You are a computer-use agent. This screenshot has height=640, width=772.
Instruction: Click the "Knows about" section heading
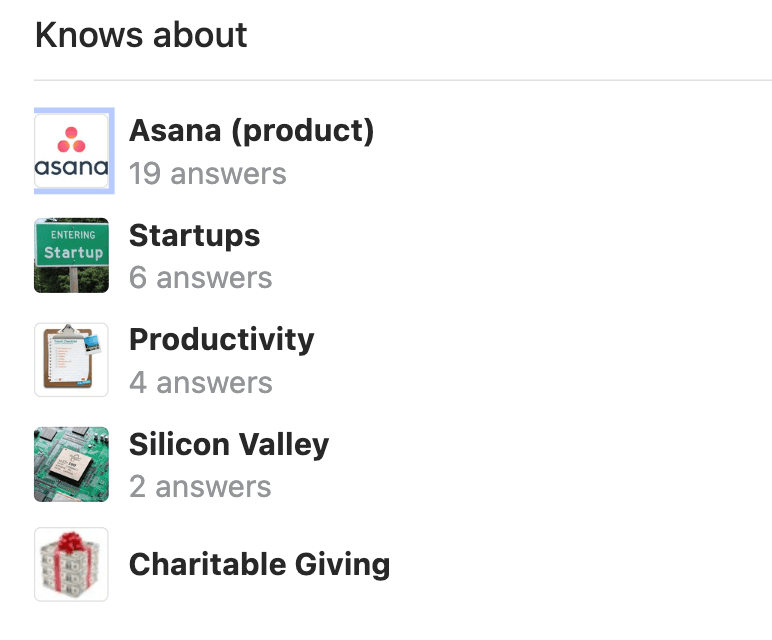point(141,36)
